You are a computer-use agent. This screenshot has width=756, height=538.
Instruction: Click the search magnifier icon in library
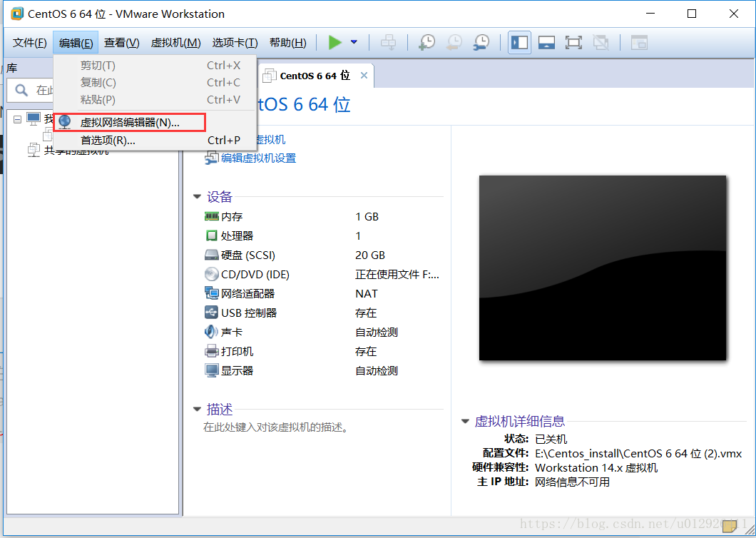[x=21, y=90]
